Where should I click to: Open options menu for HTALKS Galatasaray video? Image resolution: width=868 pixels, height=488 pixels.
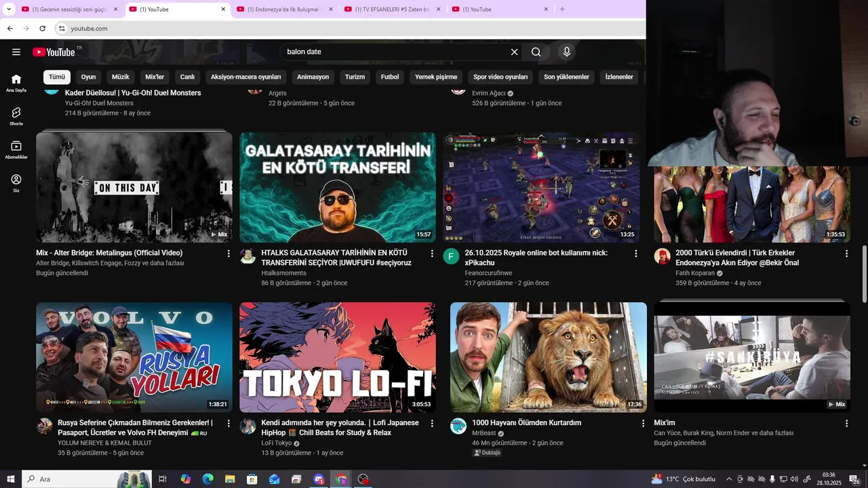click(432, 253)
